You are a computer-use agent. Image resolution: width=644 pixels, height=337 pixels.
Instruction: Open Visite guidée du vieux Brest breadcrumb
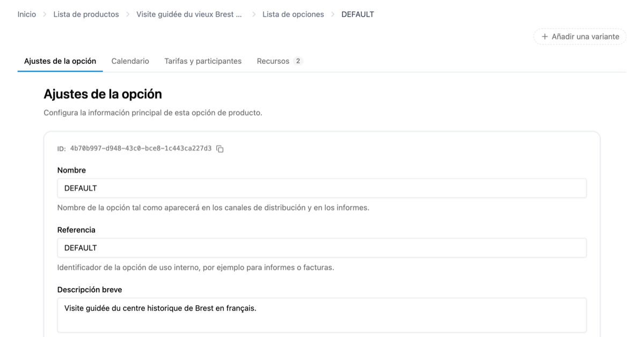point(189,14)
